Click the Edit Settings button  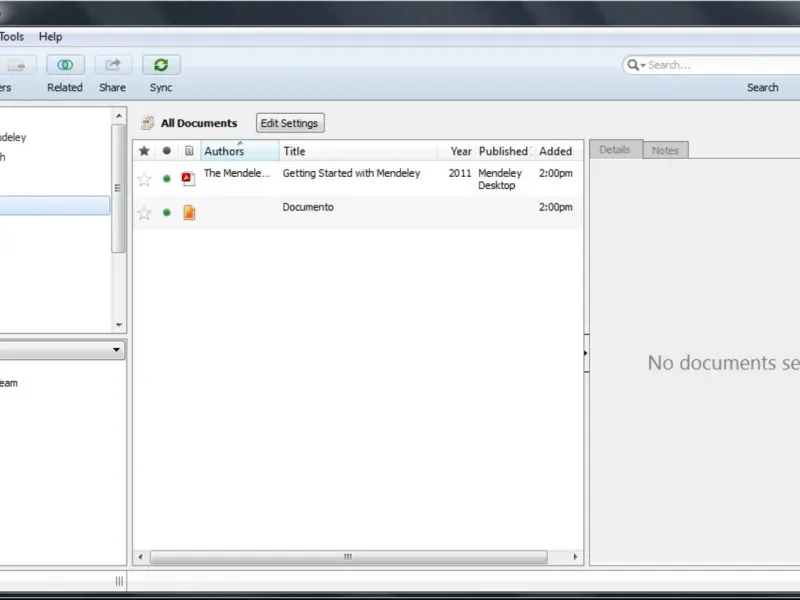(290, 123)
